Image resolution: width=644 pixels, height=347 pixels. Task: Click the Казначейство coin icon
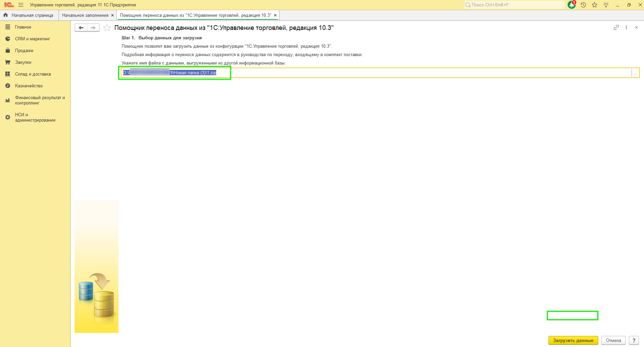point(8,86)
